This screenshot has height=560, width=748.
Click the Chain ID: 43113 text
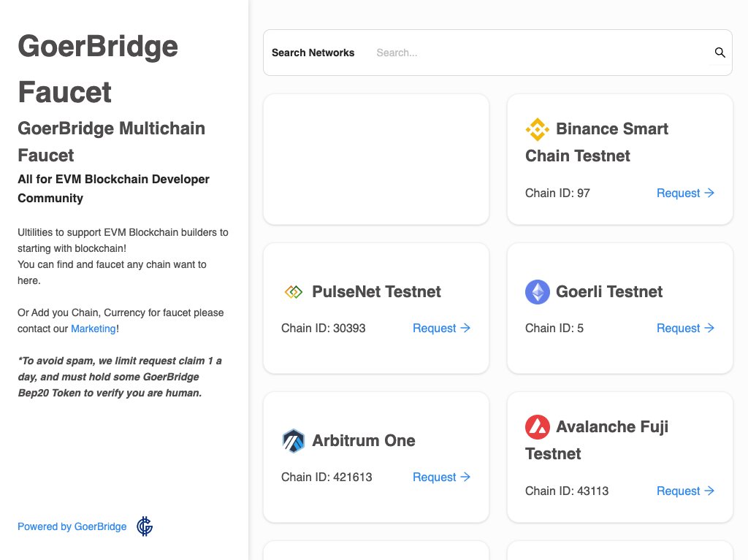tap(567, 491)
